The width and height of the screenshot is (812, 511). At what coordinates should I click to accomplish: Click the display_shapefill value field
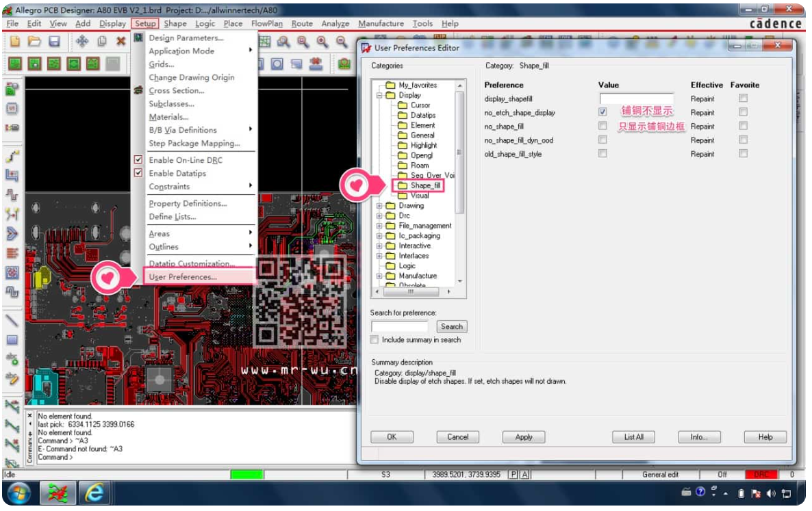pos(637,99)
